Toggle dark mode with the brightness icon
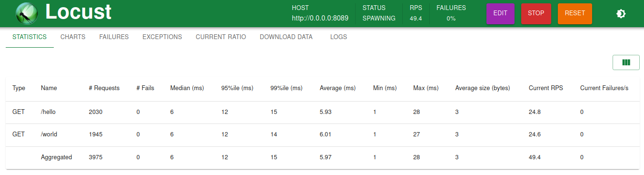Image resolution: width=644 pixels, height=175 pixels. click(621, 14)
